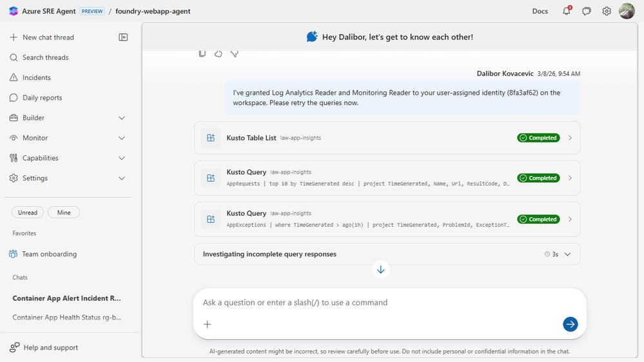Click the AppRequests Kusto Query icon
The height and width of the screenshot is (362, 644).
click(x=211, y=178)
